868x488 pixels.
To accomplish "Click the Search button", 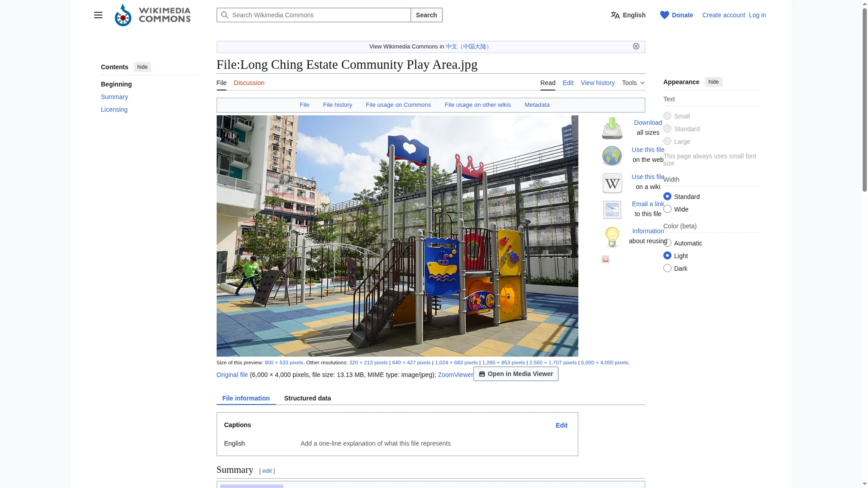I will 426,15.
